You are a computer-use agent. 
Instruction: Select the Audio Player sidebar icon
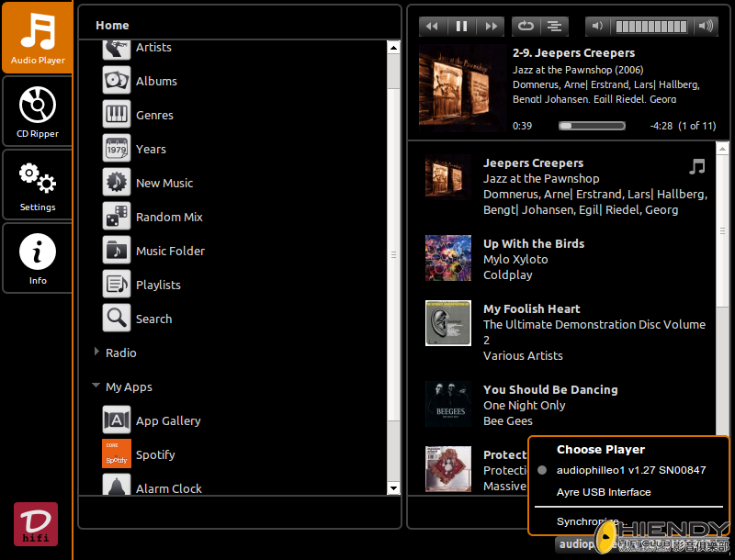click(x=37, y=37)
